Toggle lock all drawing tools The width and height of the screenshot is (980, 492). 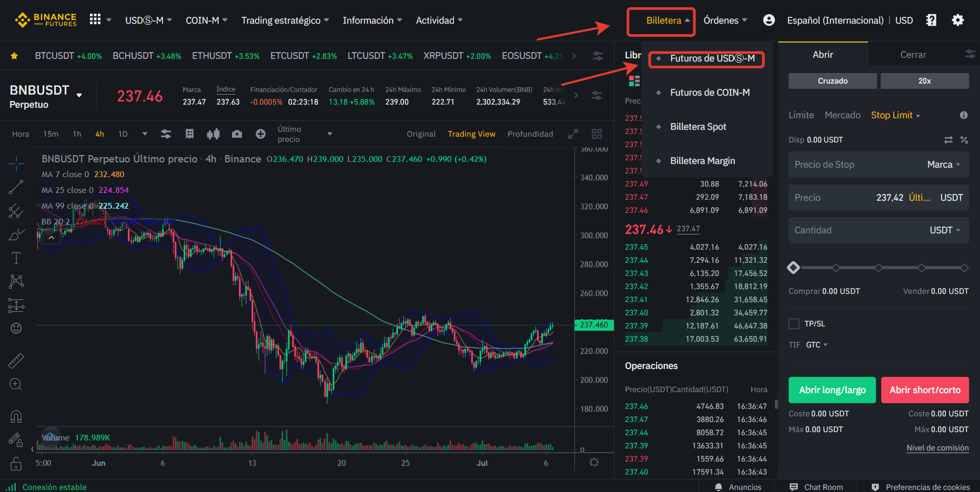pyautogui.click(x=16, y=464)
